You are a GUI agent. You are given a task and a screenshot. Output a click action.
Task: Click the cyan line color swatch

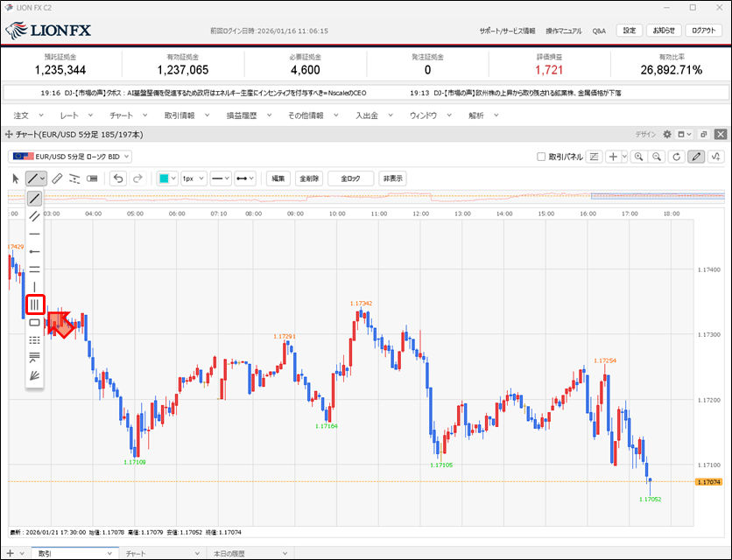click(164, 178)
